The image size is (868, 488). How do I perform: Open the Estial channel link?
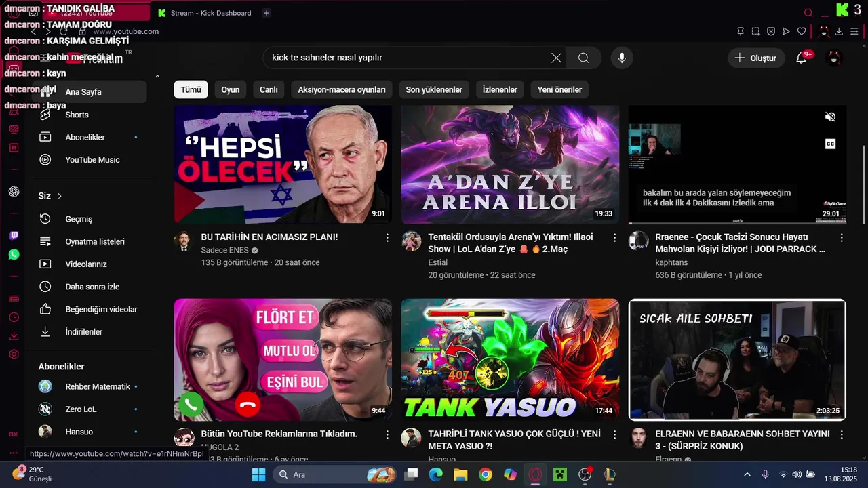coord(438,262)
